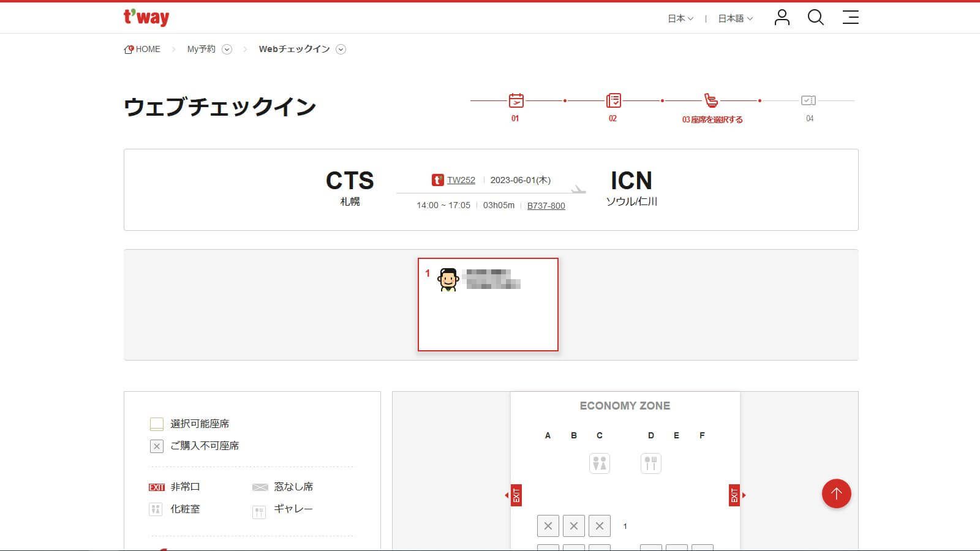Click the B737-800 aircraft link

[x=546, y=206]
